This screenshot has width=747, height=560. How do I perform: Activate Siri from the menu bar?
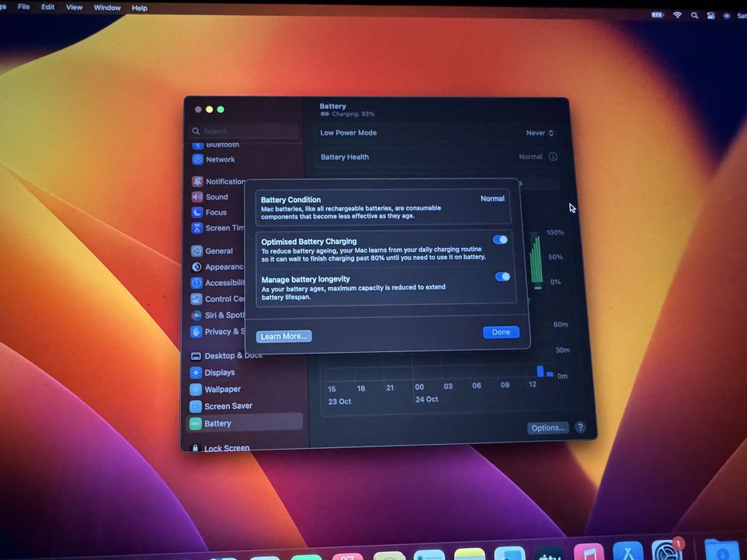click(726, 16)
